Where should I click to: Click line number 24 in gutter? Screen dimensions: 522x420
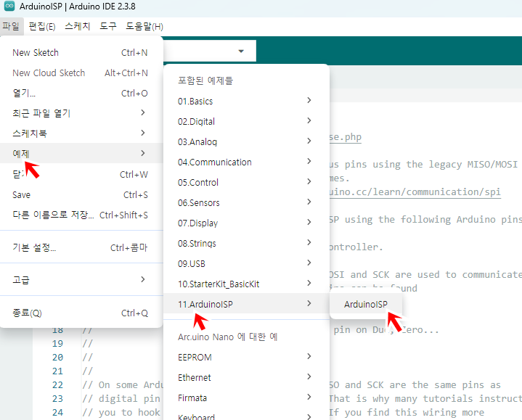pos(57,412)
